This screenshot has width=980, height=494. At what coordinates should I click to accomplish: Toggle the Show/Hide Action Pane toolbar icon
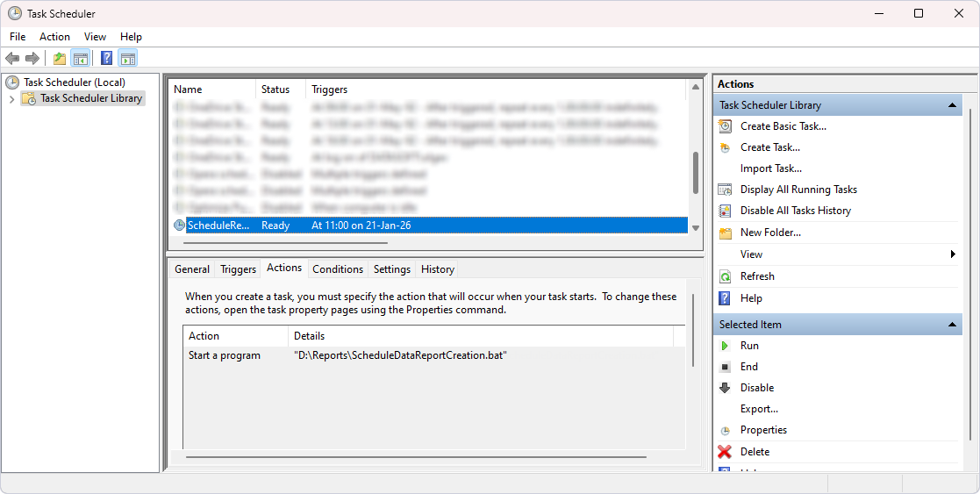(127, 59)
